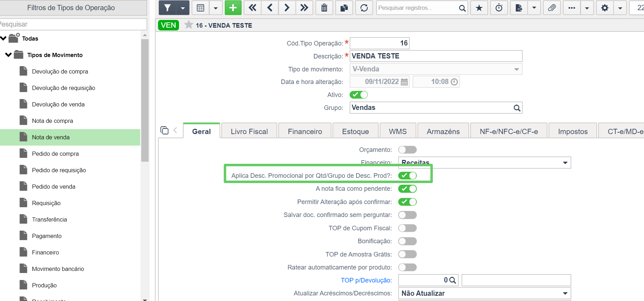Collapse the Tipos de Movimento tree folder
Screen dimensions: 644x301
(x=8, y=55)
